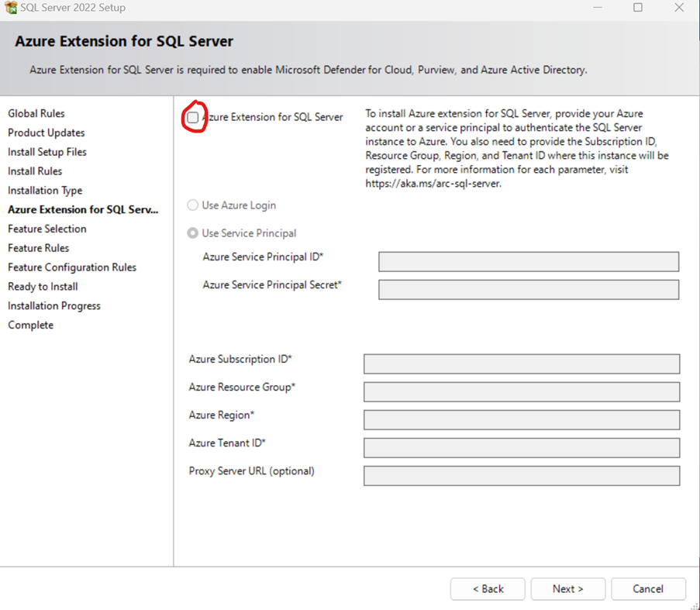The height and width of the screenshot is (610, 700).
Task: Minimize the SQL Server Setup window
Action: click(x=598, y=8)
